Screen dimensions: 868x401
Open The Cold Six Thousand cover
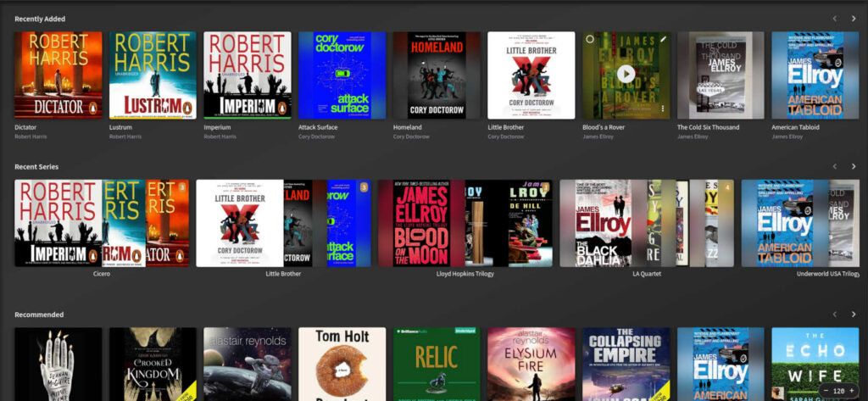tap(721, 75)
